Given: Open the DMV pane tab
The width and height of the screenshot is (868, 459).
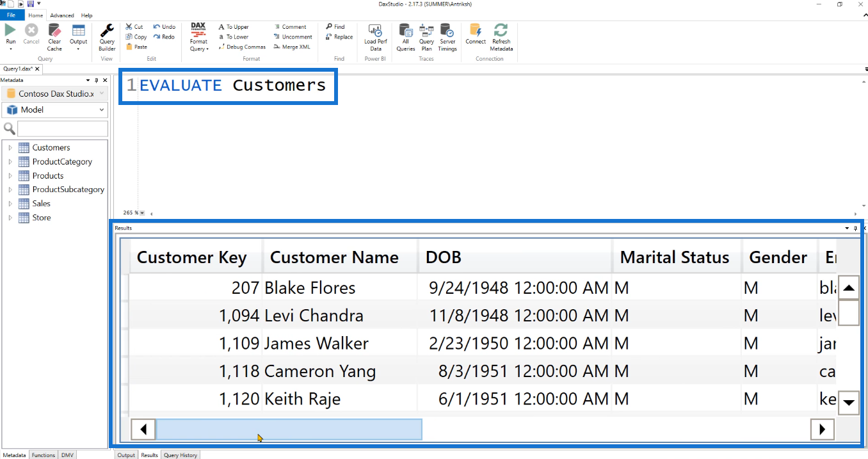Looking at the screenshot, I should coord(67,455).
